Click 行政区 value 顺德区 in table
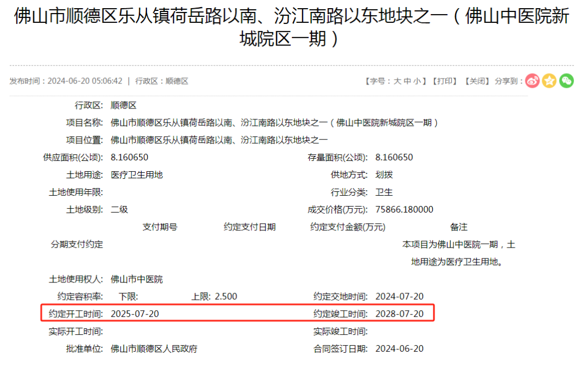Screen dimensions: 588x368 (x=124, y=105)
